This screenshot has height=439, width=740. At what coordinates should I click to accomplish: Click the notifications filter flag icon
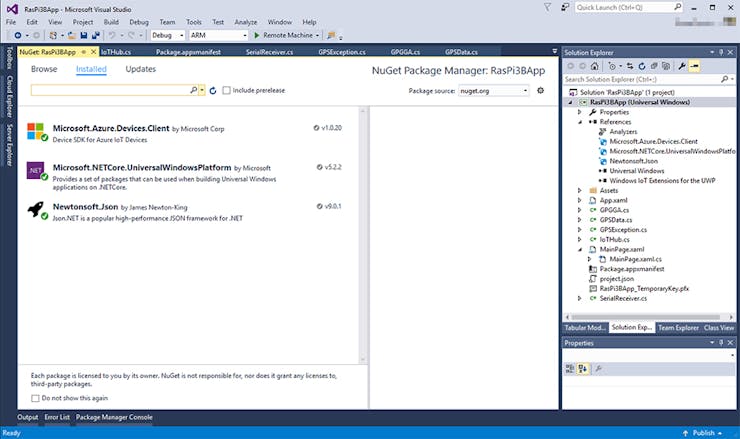547,7
